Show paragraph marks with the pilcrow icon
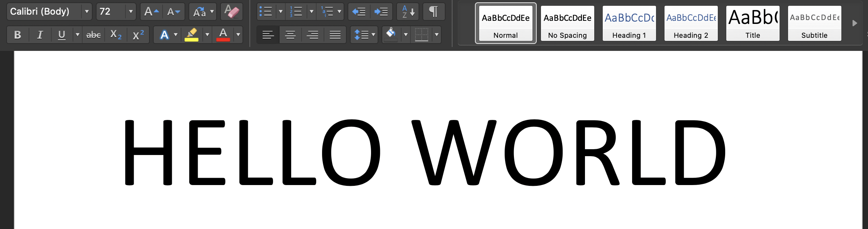This screenshot has height=229, width=868. 434,12
